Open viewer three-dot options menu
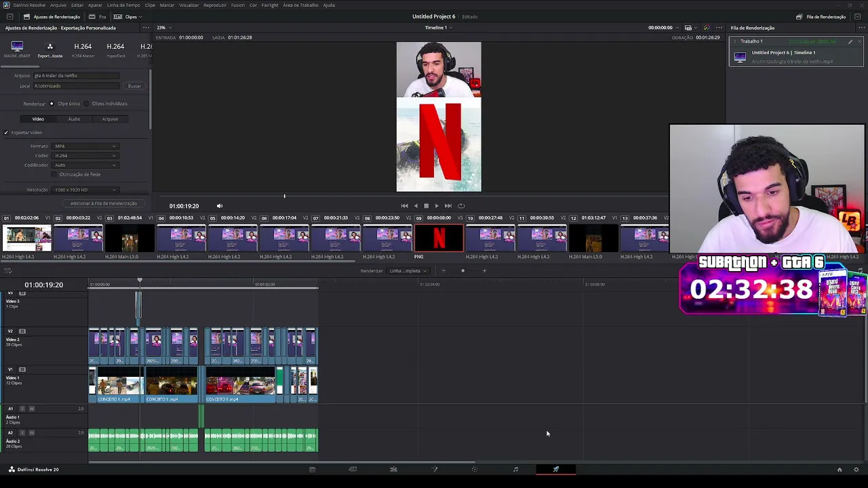Screen dimensions: 868x488 pos(719,28)
